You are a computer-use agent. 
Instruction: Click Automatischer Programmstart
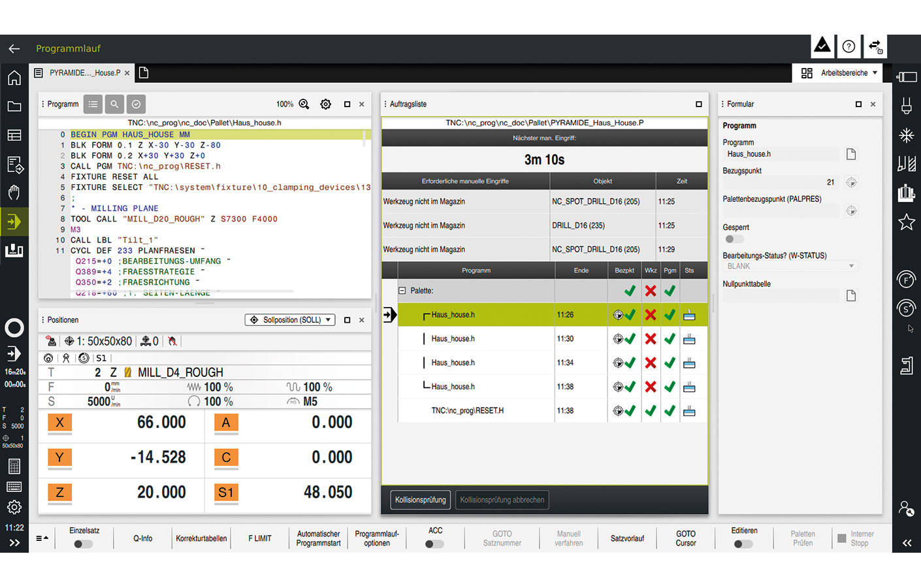point(318,538)
